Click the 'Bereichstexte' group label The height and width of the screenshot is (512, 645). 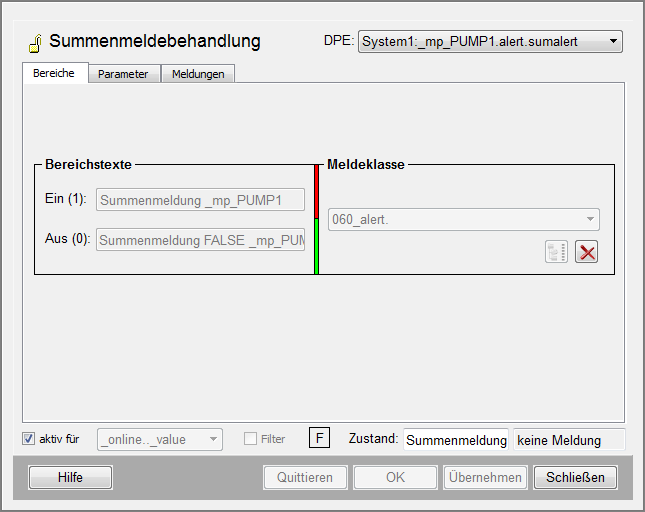(88, 164)
